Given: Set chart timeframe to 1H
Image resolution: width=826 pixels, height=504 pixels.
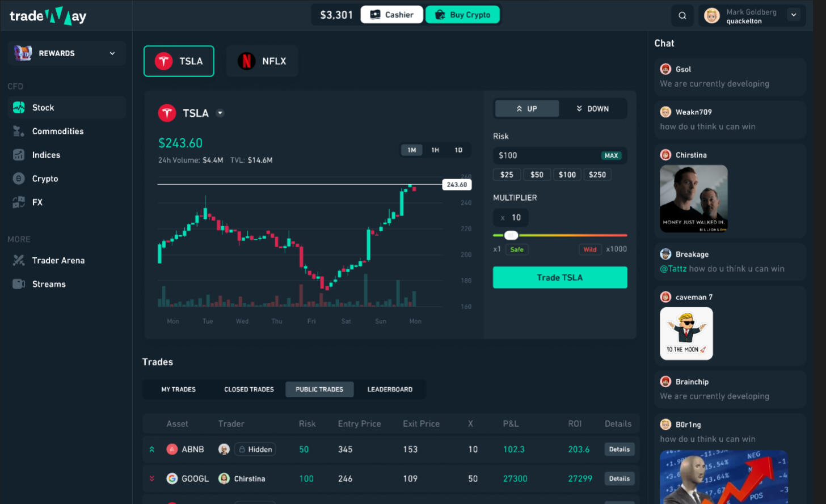Looking at the screenshot, I should click(435, 150).
